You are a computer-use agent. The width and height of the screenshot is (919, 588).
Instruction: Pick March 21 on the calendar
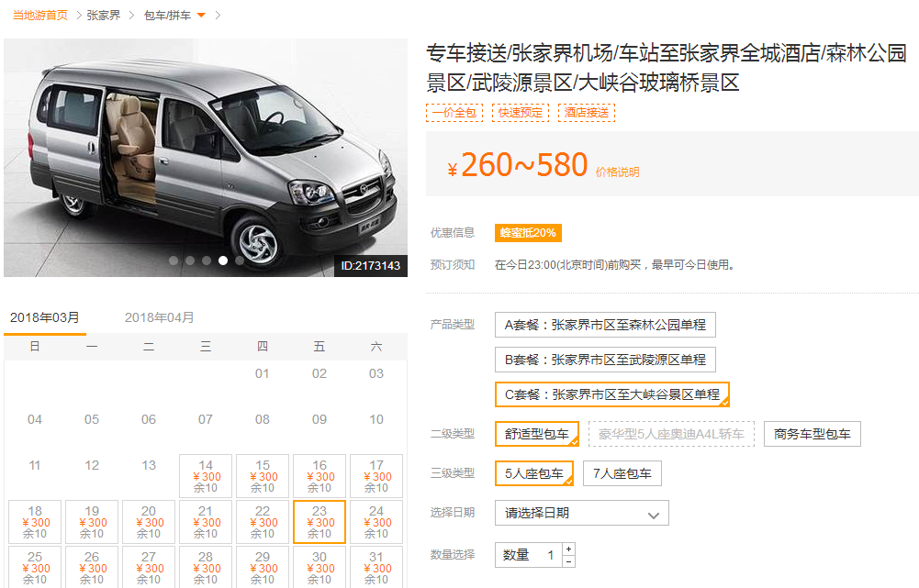tap(205, 522)
